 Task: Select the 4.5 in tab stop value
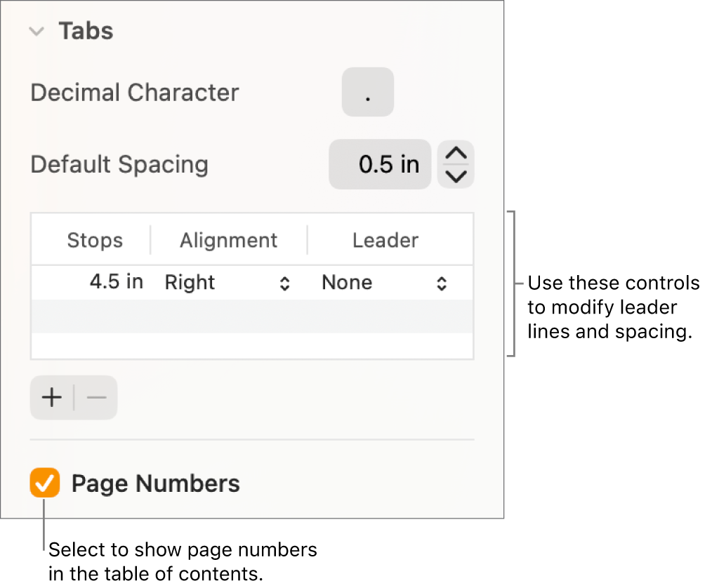coord(117,282)
